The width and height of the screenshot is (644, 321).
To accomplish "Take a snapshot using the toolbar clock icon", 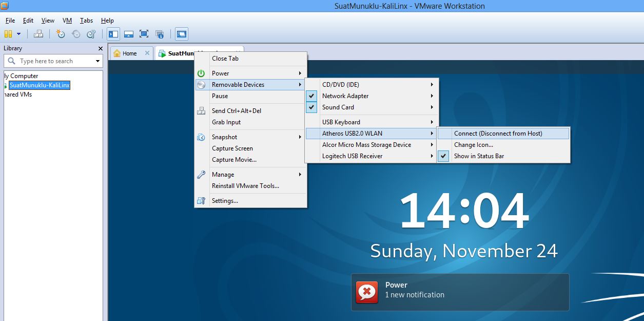I will [x=61, y=34].
